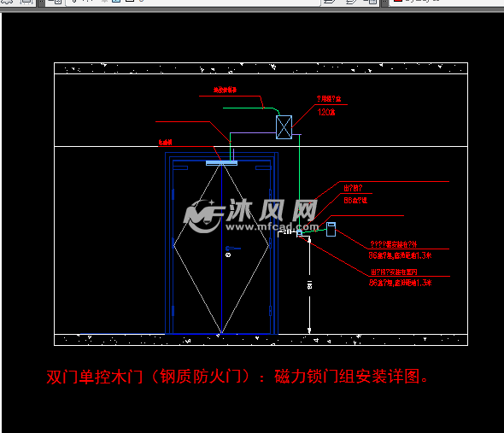Click the vertical height dimension text

click(309, 284)
